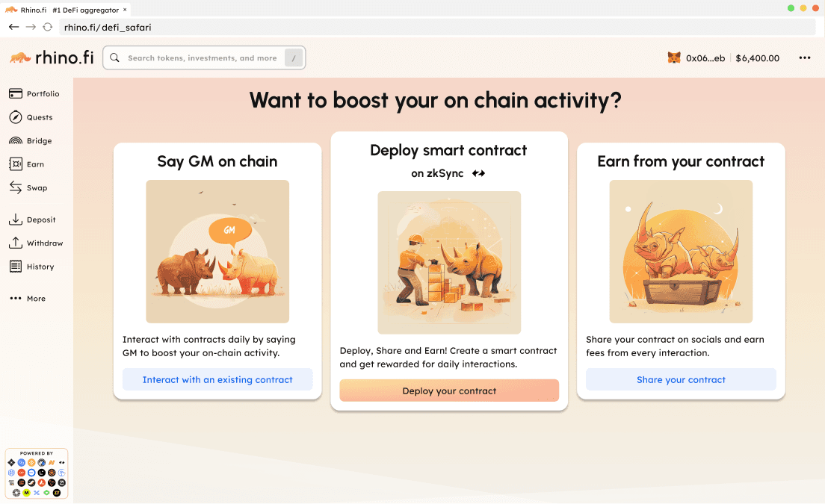Switch chain using arrows next to zkSync
This screenshot has width=825, height=504.
tap(478, 173)
